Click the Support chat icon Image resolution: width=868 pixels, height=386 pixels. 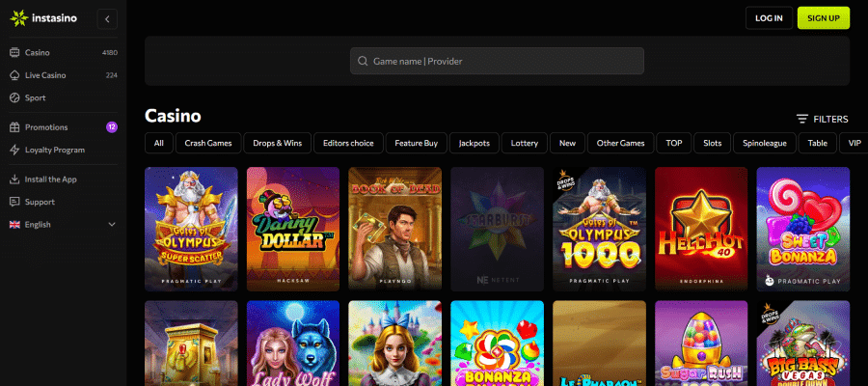14,202
